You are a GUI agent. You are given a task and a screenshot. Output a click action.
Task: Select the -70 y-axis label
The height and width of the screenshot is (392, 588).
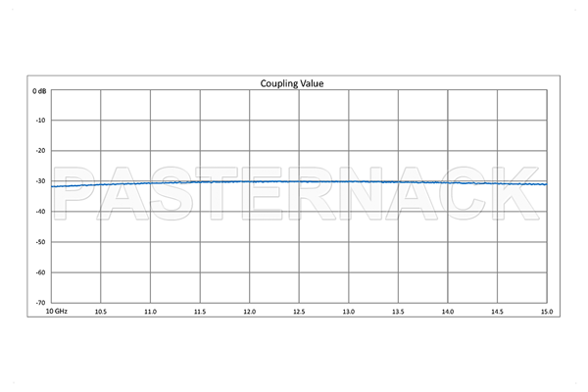pyautogui.click(x=40, y=303)
